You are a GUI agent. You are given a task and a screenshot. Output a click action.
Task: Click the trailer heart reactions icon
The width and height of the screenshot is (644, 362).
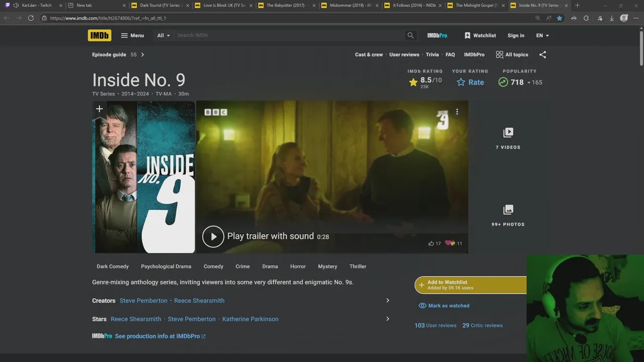point(450,243)
